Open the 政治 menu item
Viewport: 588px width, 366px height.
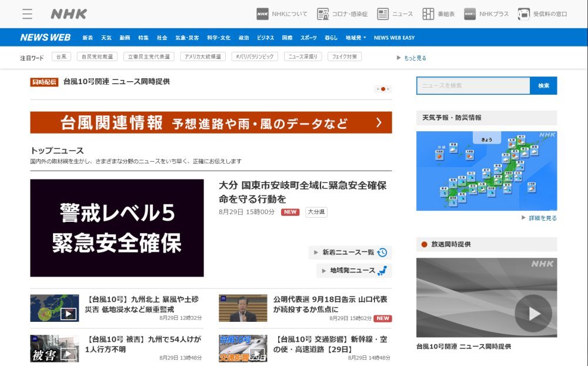pyautogui.click(x=244, y=38)
